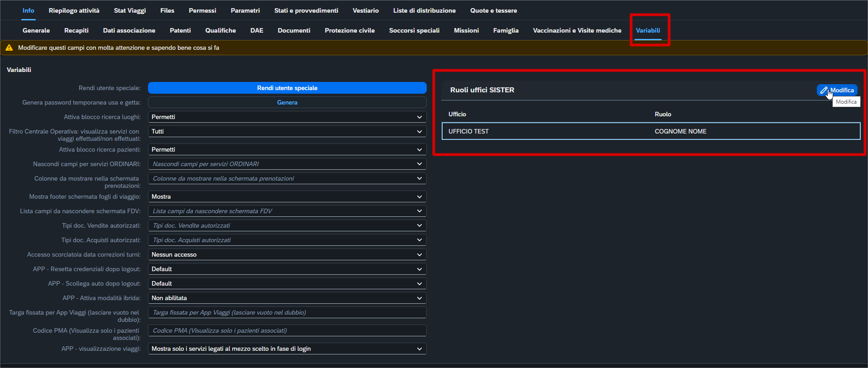Image resolution: width=868 pixels, height=368 pixels.
Task: Open the Riepilogo attività tab
Action: click(74, 10)
